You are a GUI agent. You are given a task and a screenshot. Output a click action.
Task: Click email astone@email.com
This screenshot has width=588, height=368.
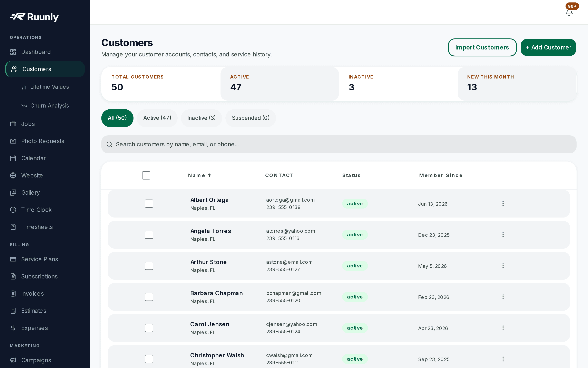289,262
